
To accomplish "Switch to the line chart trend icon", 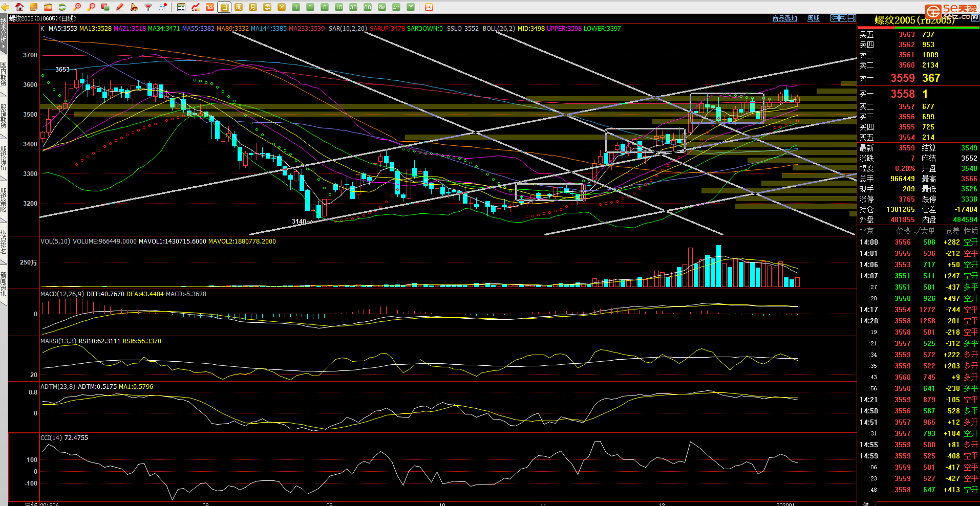I will point(196,7).
